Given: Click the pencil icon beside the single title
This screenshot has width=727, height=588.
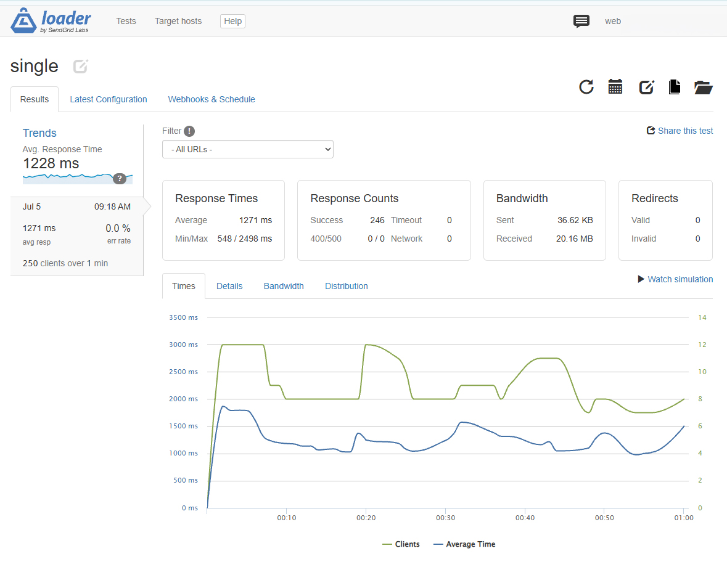Looking at the screenshot, I should point(81,67).
